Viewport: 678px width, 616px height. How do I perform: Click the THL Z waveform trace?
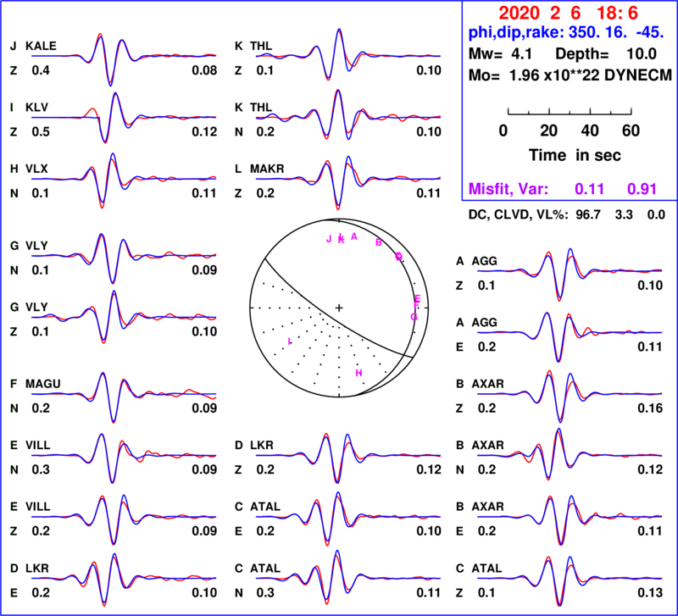tap(348, 55)
